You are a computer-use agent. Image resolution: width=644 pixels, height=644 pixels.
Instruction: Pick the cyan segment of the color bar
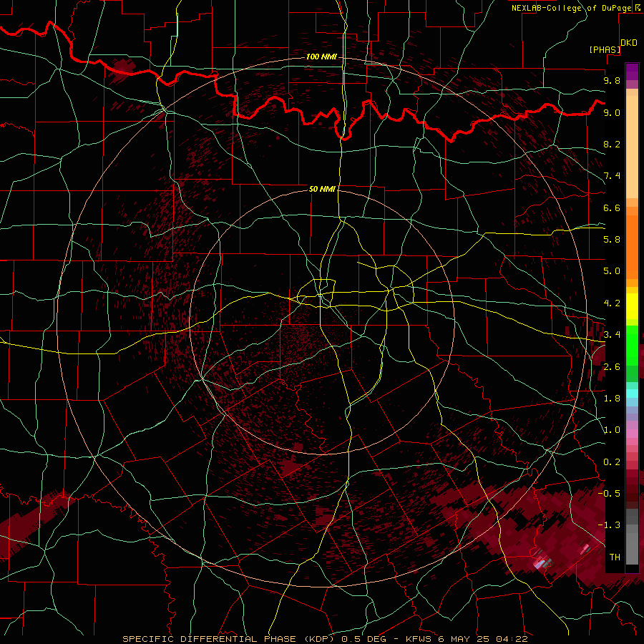click(x=632, y=394)
